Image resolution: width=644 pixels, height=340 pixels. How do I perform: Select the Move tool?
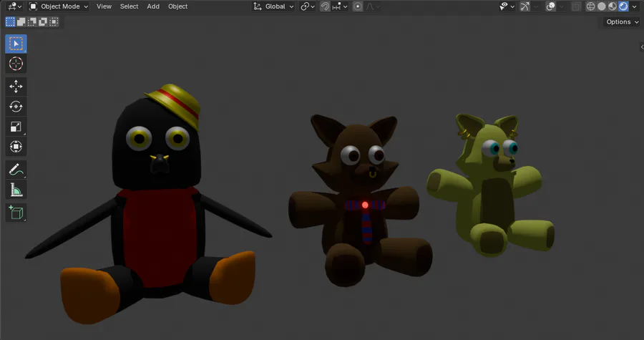[16, 86]
